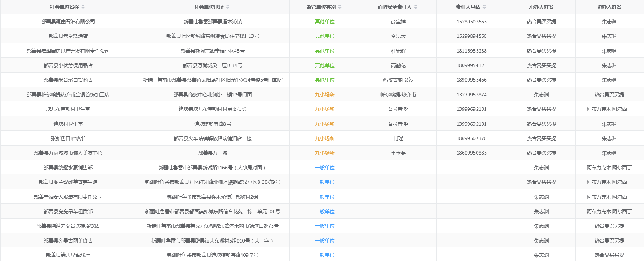Click sort arrows beside 社会单位名称 header
Screen dimensions: 644x261
(83, 7)
